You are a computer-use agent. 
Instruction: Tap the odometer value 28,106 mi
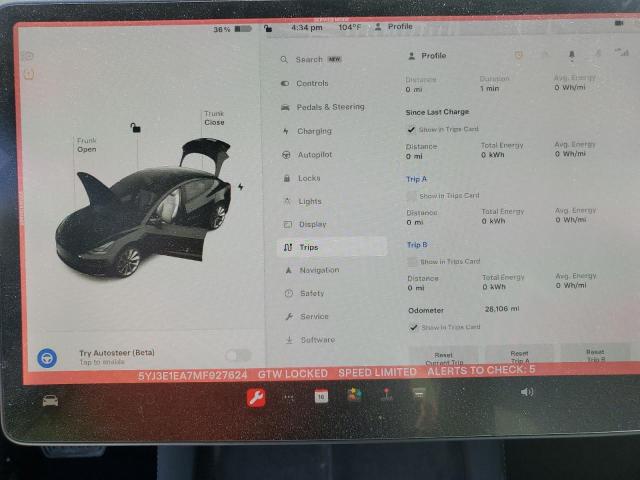pyautogui.click(x=502, y=309)
